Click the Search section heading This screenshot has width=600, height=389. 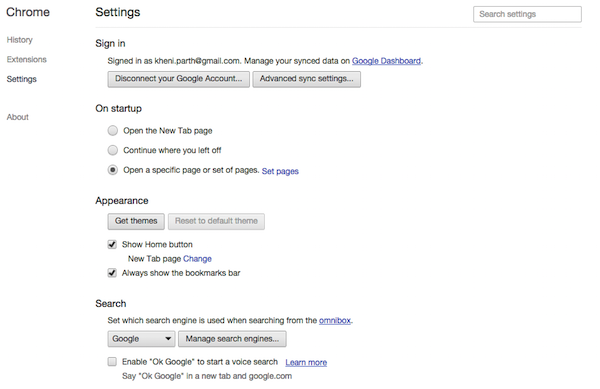(x=111, y=304)
